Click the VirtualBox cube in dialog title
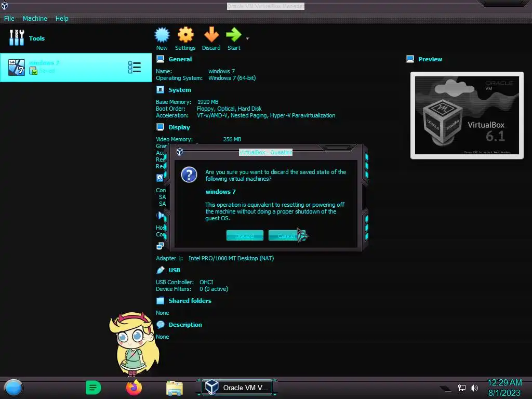This screenshot has width=532, height=399. click(x=180, y=152)
